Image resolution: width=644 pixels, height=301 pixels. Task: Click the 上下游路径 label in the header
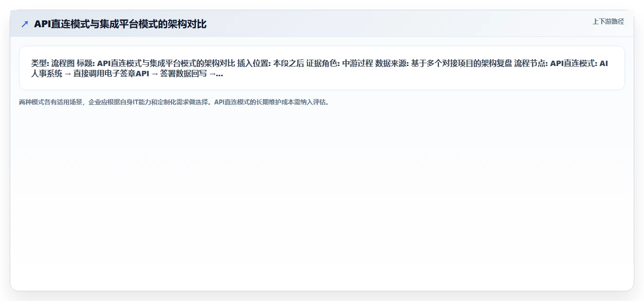(608, 21)
